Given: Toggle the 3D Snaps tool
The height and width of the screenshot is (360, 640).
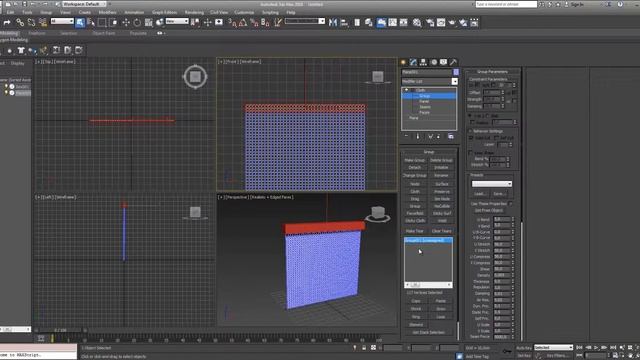Looking at the screenshot, I should (232, 23).
